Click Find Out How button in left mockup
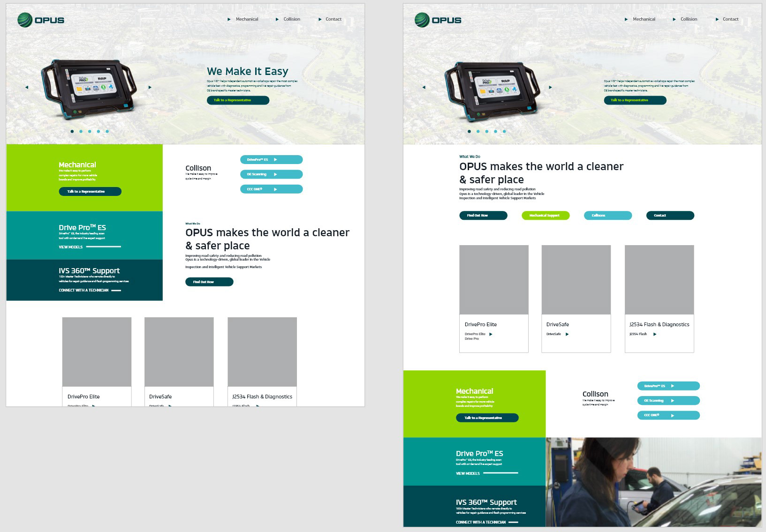The height and width of the screenshot is (532, 766). click(209, 282)
